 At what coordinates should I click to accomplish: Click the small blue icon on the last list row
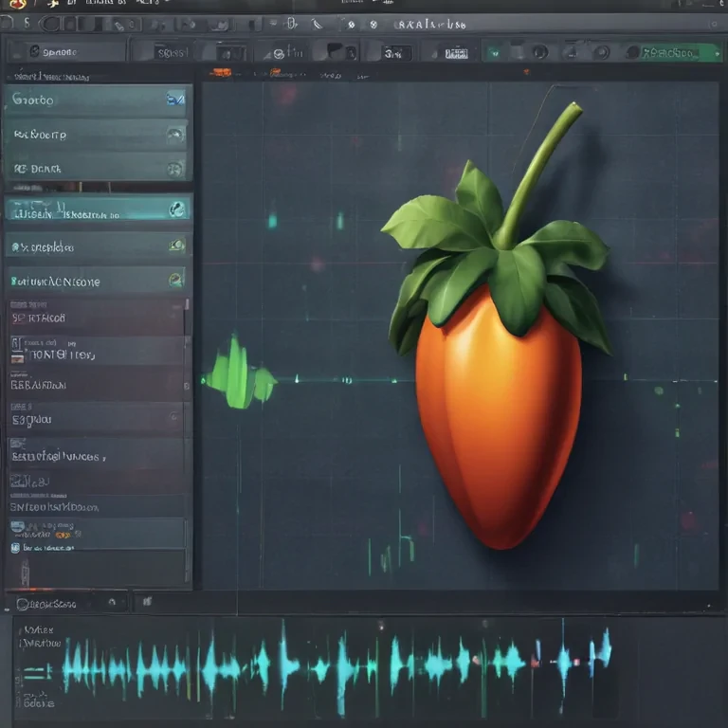[15, 548]
